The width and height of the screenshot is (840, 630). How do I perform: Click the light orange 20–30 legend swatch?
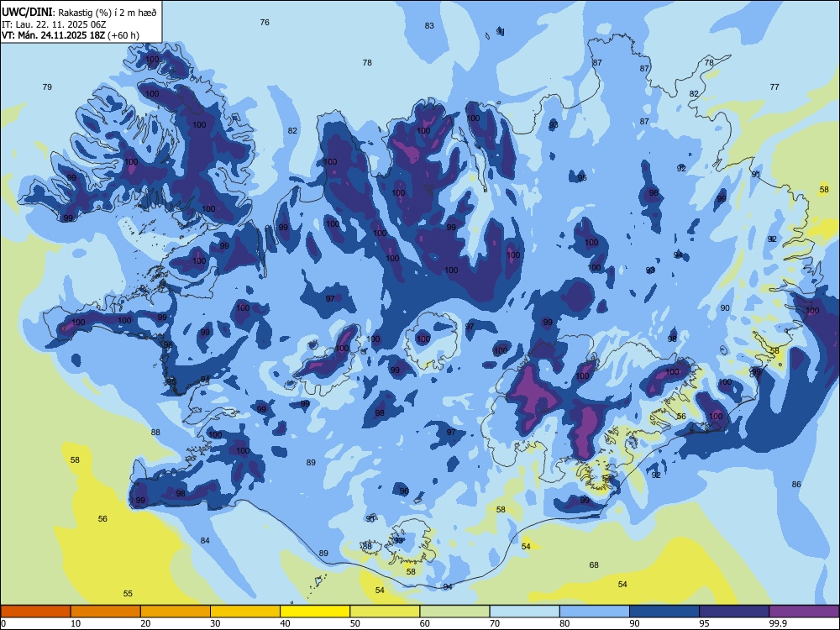pos(176,612)
